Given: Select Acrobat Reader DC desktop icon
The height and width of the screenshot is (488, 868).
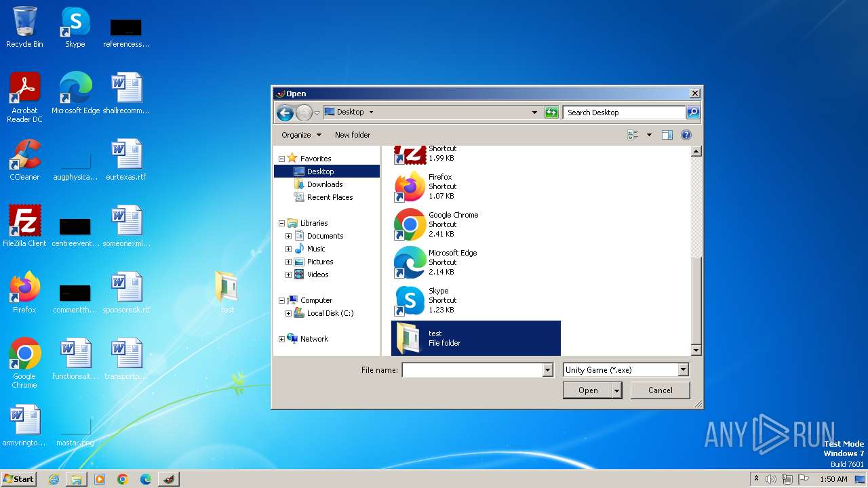Looking at the screenshot, I should tap(24, 98).
